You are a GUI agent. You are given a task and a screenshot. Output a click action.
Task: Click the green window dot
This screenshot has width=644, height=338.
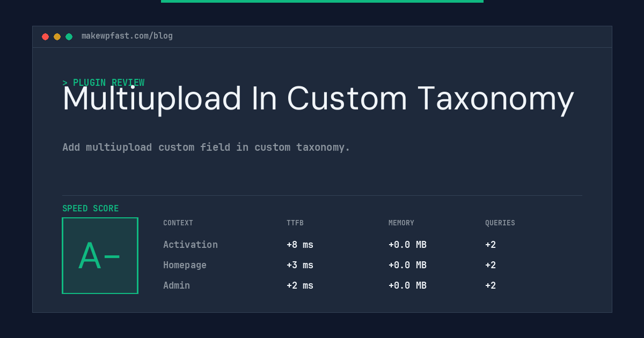coord(69,36)
